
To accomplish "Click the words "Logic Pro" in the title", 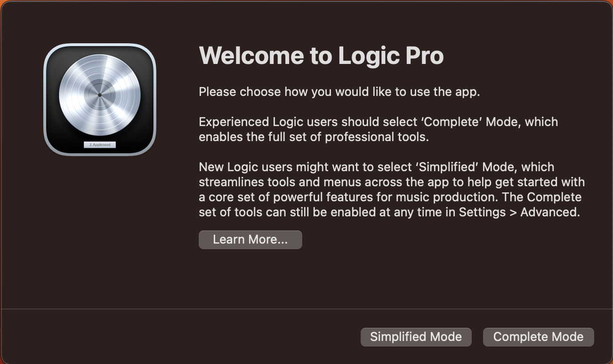I will pos(391,55).
